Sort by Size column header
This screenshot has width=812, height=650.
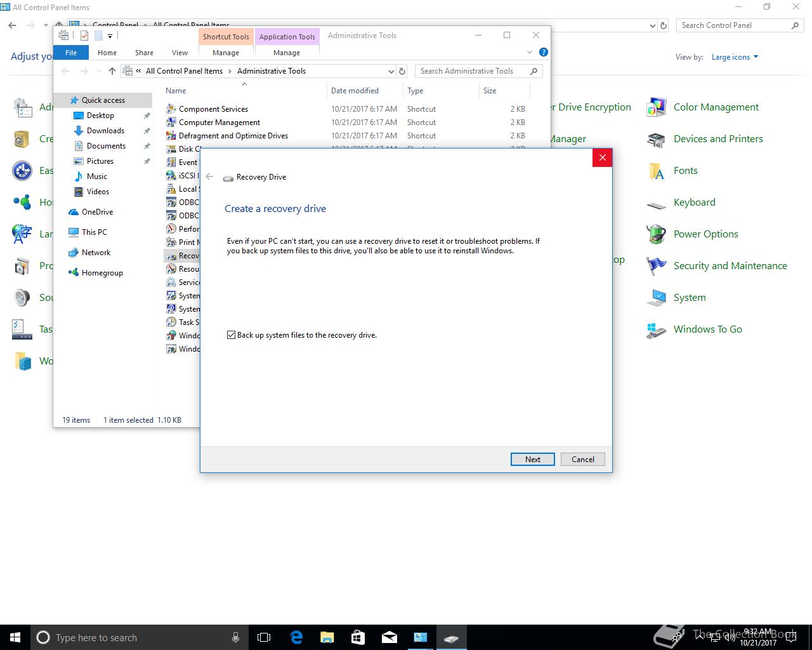point(490,91)
